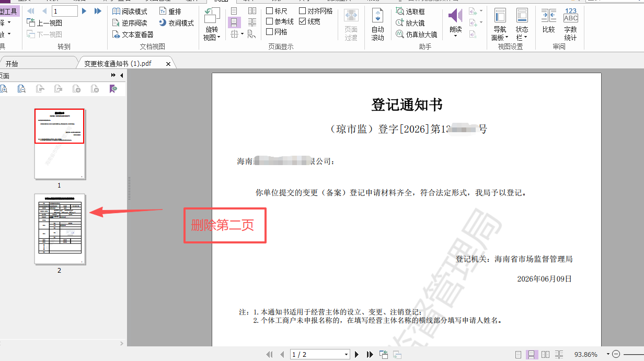Screen dimensions: 644x361
Task: Enable 逆序阅读 reverse reading
Action: (130, 23)
